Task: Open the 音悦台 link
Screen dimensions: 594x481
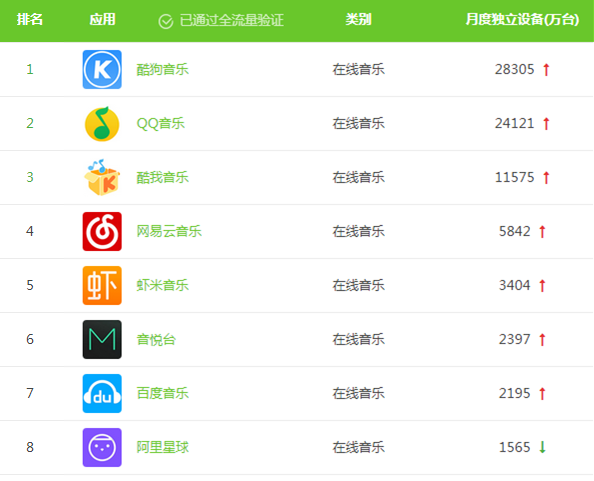Action: [156, 339]
